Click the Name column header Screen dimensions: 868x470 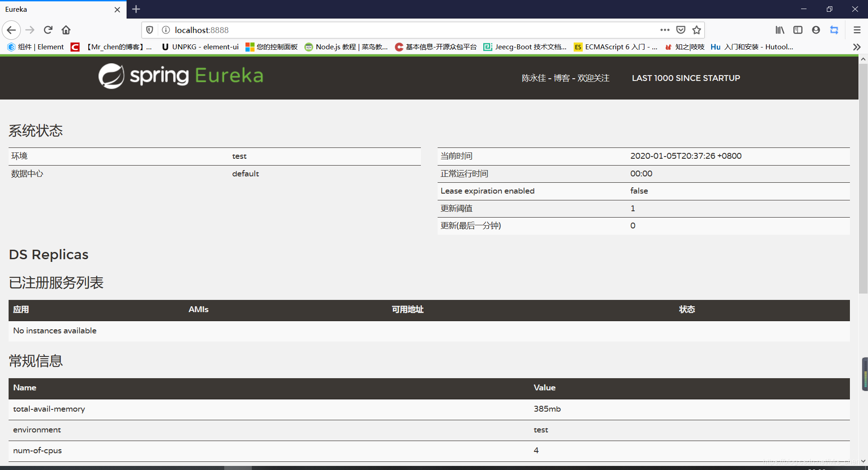tap(25, 388)
